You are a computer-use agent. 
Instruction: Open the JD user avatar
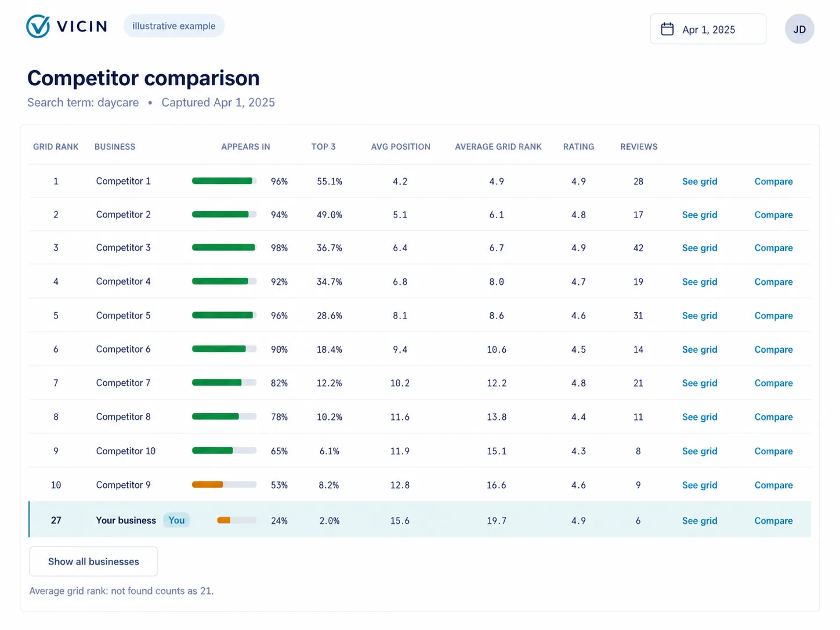click(x=799, y=29)
